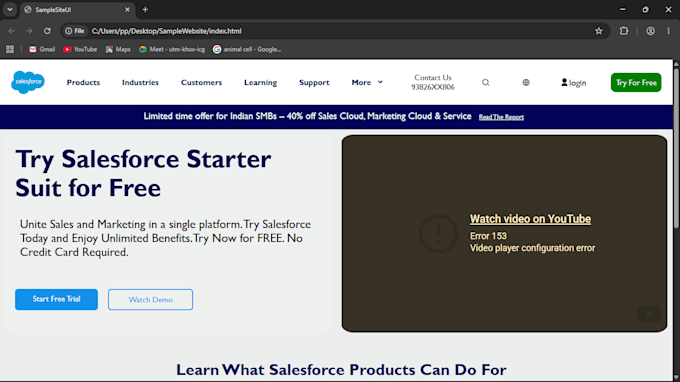Open Chrome three-dot menu
This screenshot has height=382, width=680.
point(669,31)
